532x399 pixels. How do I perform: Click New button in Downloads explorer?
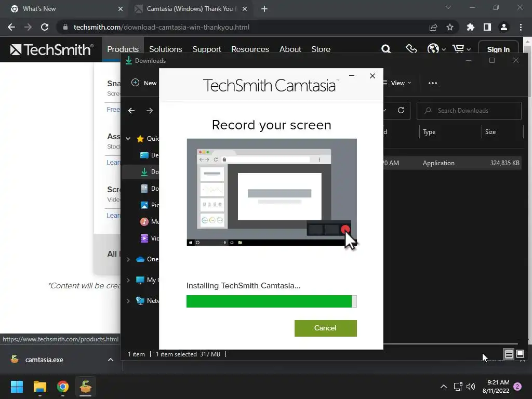144,83
